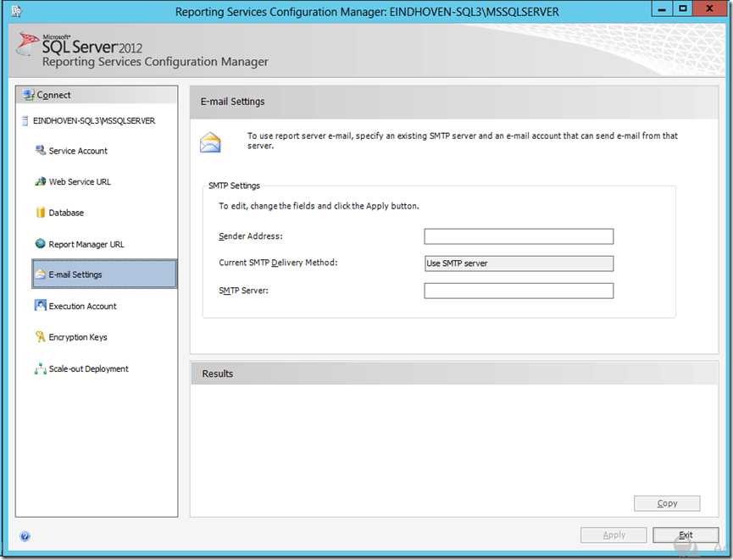Screen dimensions: 733x560
Task: Click the Encryption Keys key icon
Action: (41, 336)
